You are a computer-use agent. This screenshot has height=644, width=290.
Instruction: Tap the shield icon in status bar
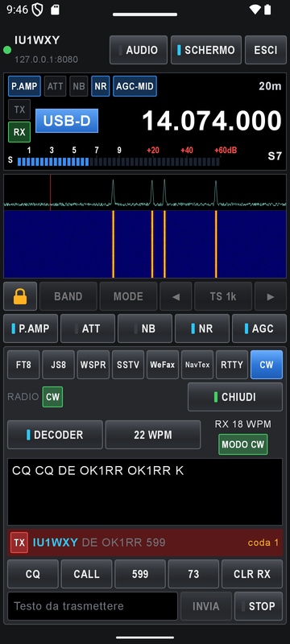(37, 10)
